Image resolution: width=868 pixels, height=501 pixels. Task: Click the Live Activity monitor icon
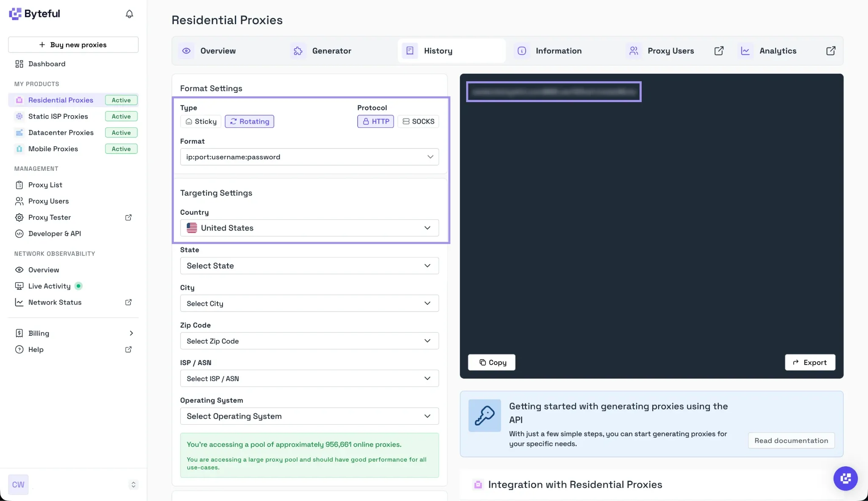(x=19, y=286)
